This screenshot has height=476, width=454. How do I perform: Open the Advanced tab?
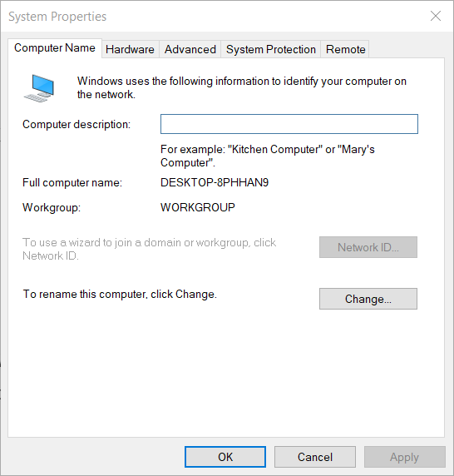point(190,49)
